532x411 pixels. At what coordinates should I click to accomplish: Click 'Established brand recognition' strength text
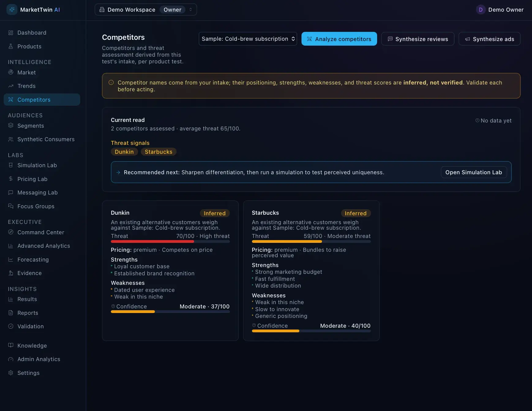[x=154, y=273]
